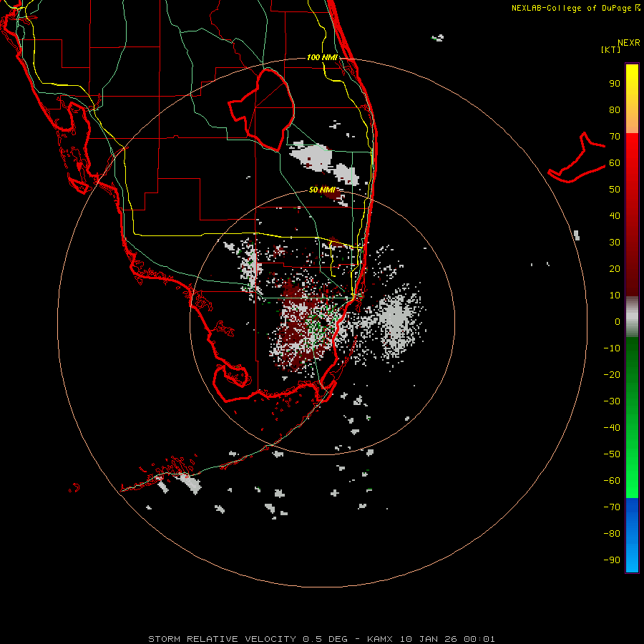Click the -30 value on velocity scale
The height and width of the screenshot is (644, 644).
(612, 401)
